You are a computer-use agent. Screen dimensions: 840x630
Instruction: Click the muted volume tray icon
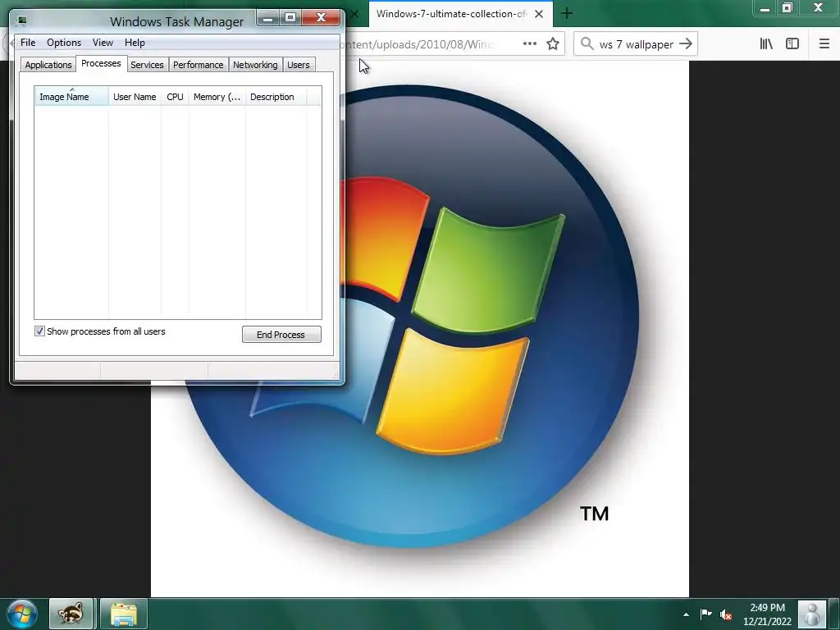726,614
